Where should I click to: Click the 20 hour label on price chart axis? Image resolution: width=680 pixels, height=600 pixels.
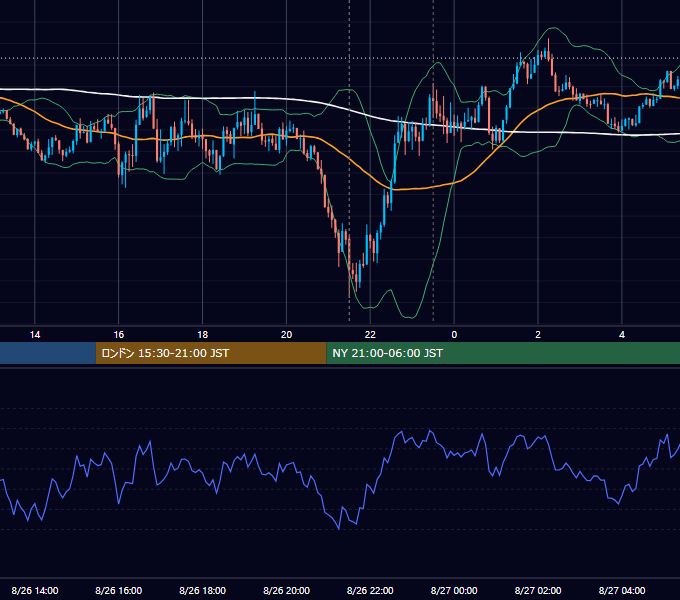(286, 335)
